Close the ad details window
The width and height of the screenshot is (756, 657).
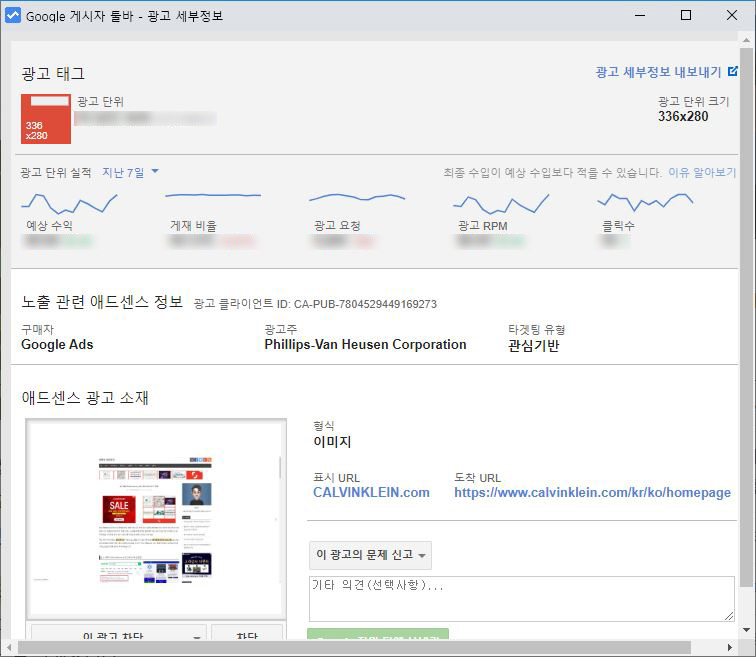(x=732, y=15)
